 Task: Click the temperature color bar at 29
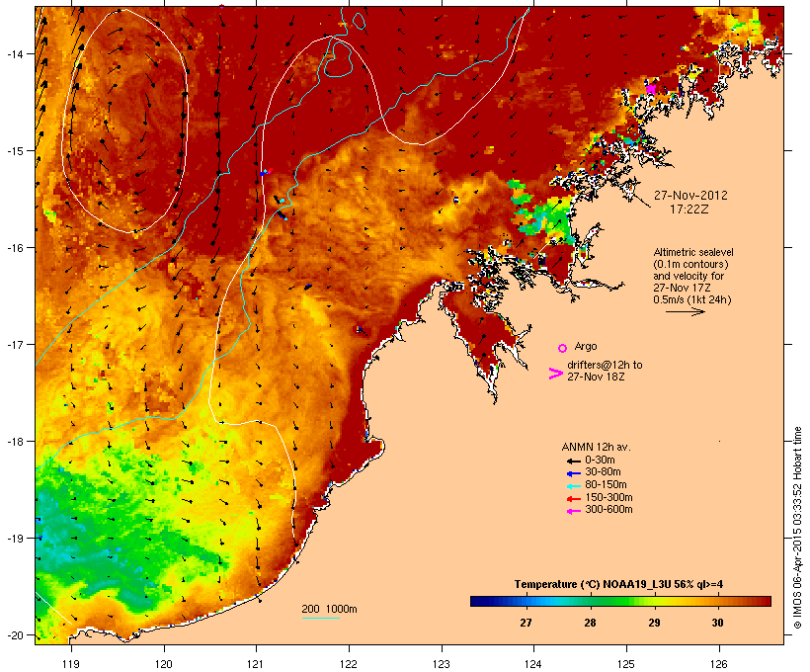tap(654, 601)
